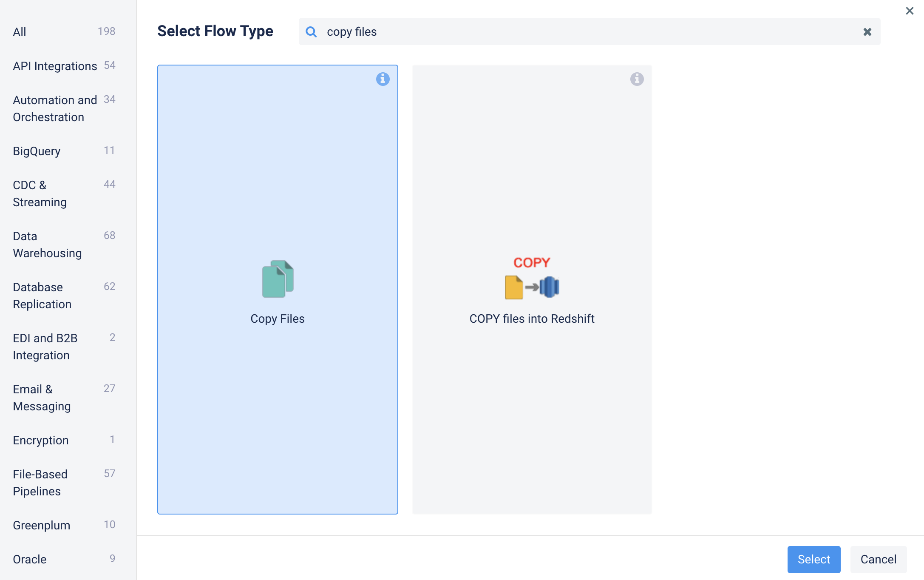
Task: Click the 'COPY files into Redshift' label
Action: [532, 318]
